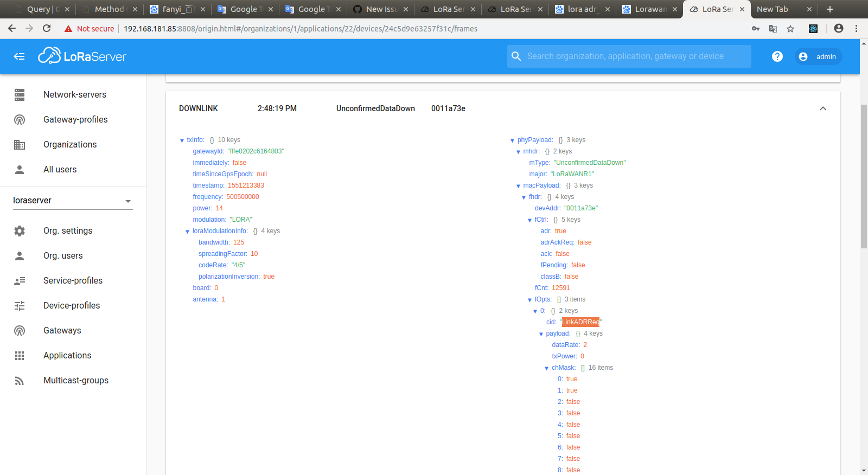The image size is (868, 475).
Task: Switch to the Query browser tab
Action: coord(42,9)
